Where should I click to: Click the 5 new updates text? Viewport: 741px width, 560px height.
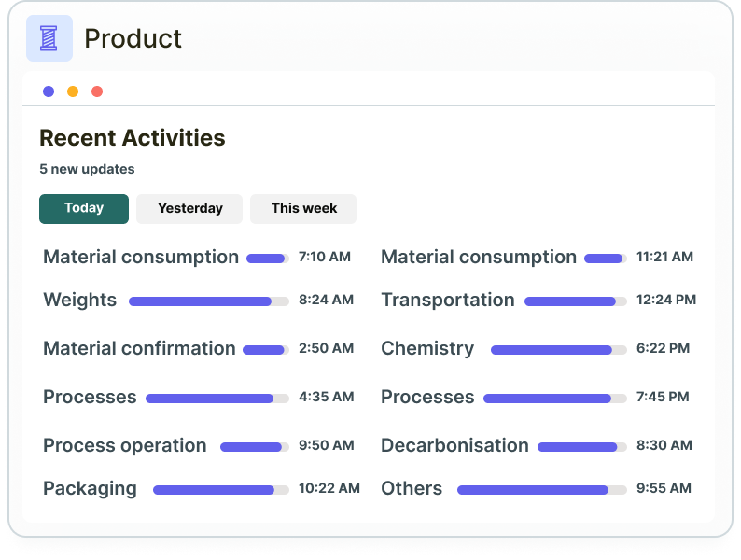[x=87, y=169]
